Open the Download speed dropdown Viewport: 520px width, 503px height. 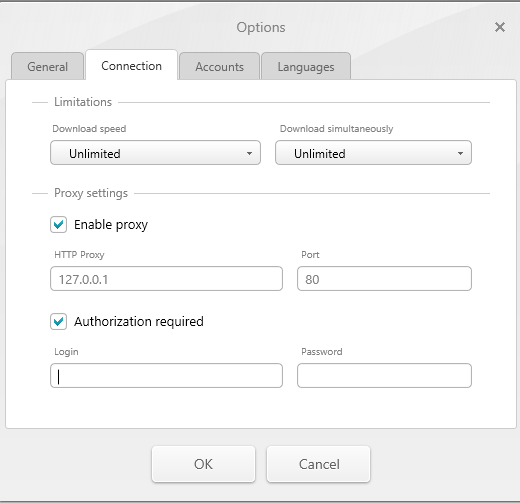click(155, 153)
